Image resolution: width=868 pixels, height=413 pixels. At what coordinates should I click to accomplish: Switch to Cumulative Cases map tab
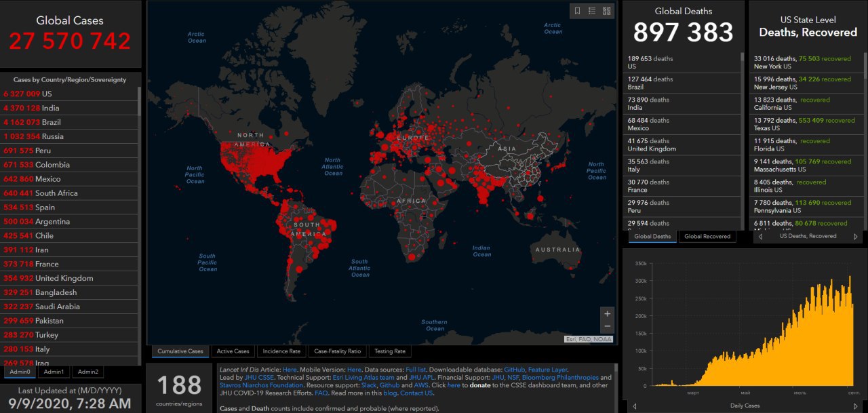click(x=180, y=351)
